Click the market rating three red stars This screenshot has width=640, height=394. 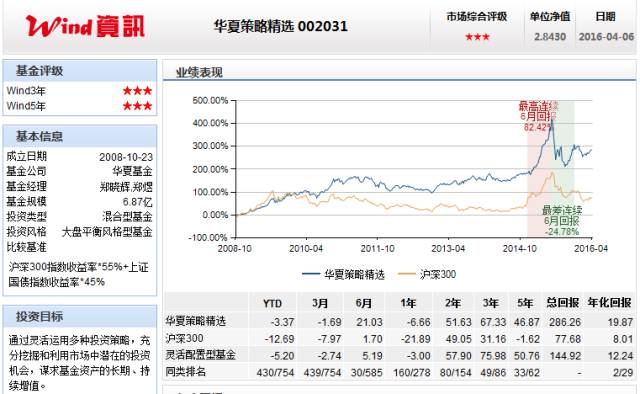click(x=477, y=37)
